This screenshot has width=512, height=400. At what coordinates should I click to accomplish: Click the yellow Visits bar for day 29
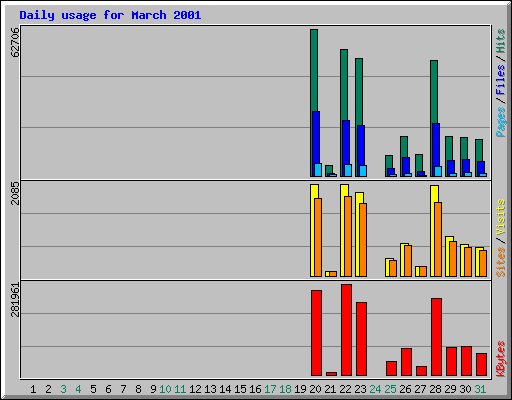point(448,257)
